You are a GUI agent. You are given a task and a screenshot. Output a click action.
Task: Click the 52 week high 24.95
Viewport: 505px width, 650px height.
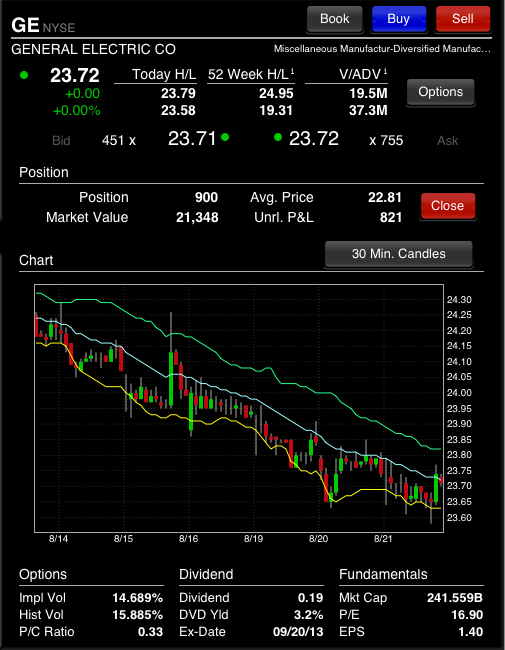point(276,93)
